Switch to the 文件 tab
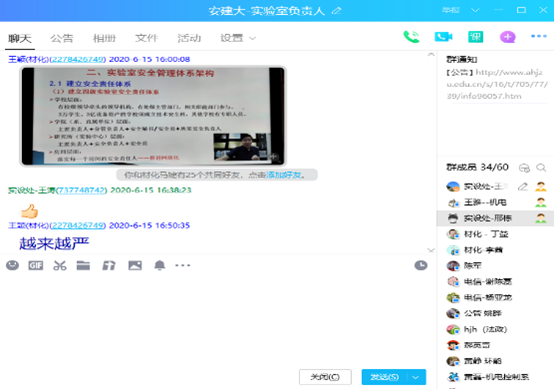 [x=147, y=38]
